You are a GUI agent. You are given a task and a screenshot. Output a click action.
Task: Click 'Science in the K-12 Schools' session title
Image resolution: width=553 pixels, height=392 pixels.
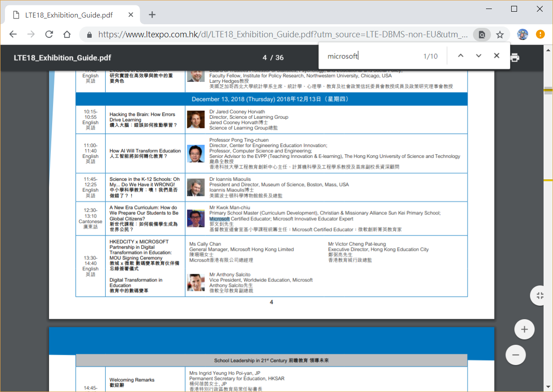pos(144,182)
